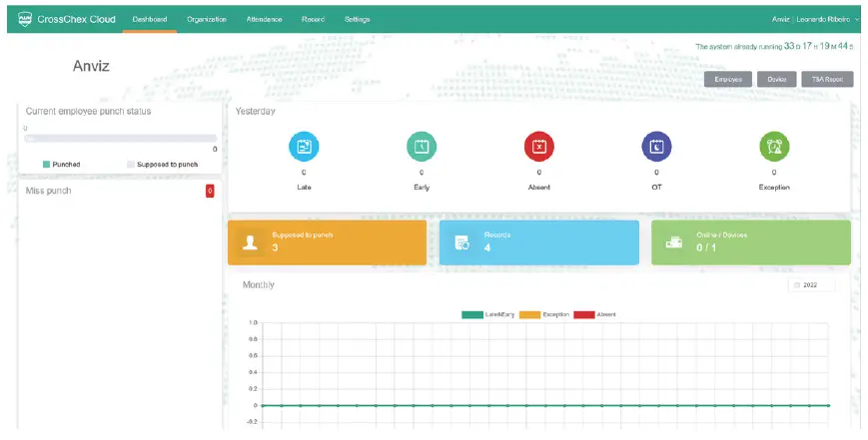868x440 pixels.
Task: Click the Current employee punch status heading
Action: click(88, 111)
